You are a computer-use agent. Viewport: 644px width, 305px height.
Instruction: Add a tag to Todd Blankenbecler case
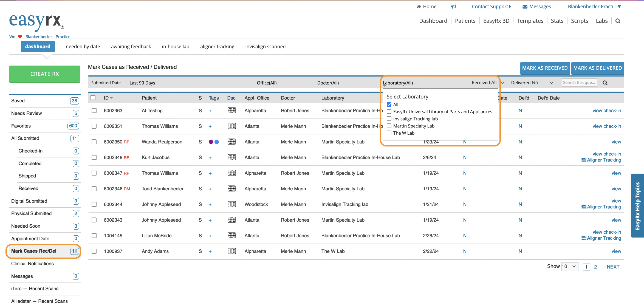click(210, 189)
